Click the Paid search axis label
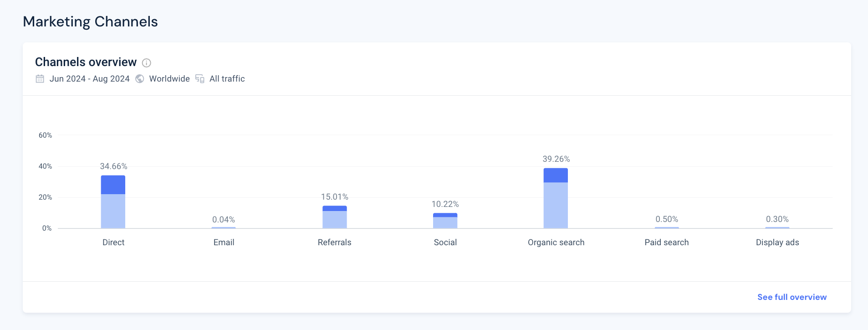 coord(666,242)
